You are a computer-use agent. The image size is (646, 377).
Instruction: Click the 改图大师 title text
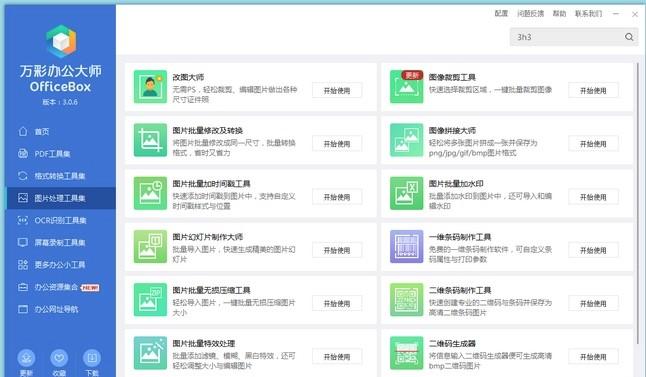coord(188,77)
